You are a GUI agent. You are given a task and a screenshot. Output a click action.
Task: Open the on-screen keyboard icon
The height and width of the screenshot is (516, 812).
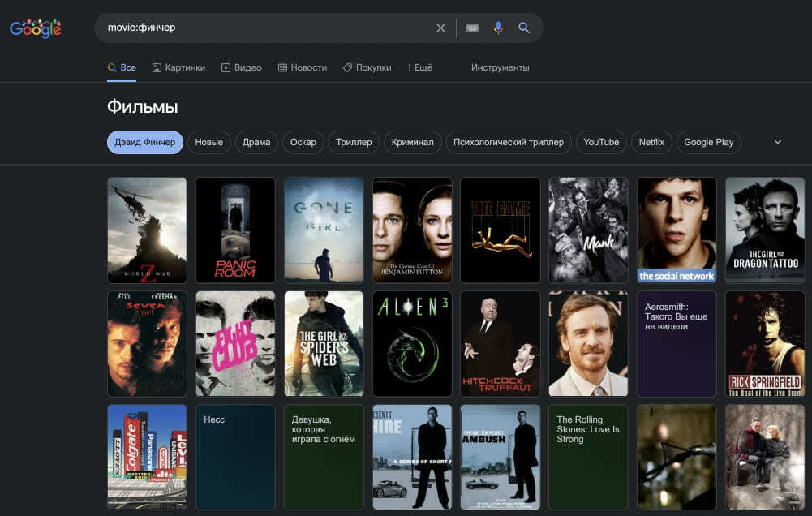click(x=472, y=28)
